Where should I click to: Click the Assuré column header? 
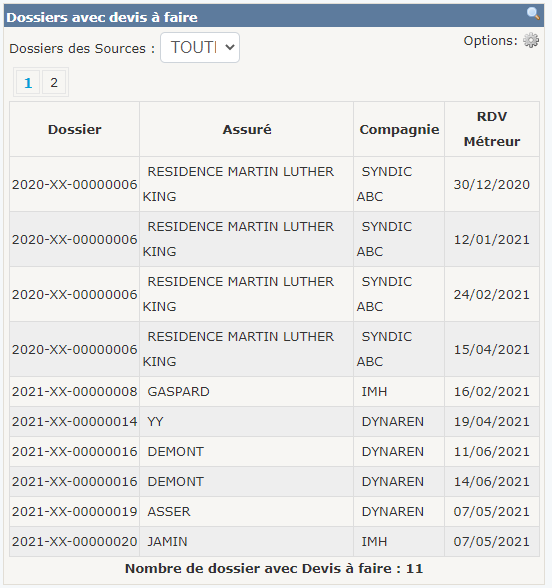[247, 129]
